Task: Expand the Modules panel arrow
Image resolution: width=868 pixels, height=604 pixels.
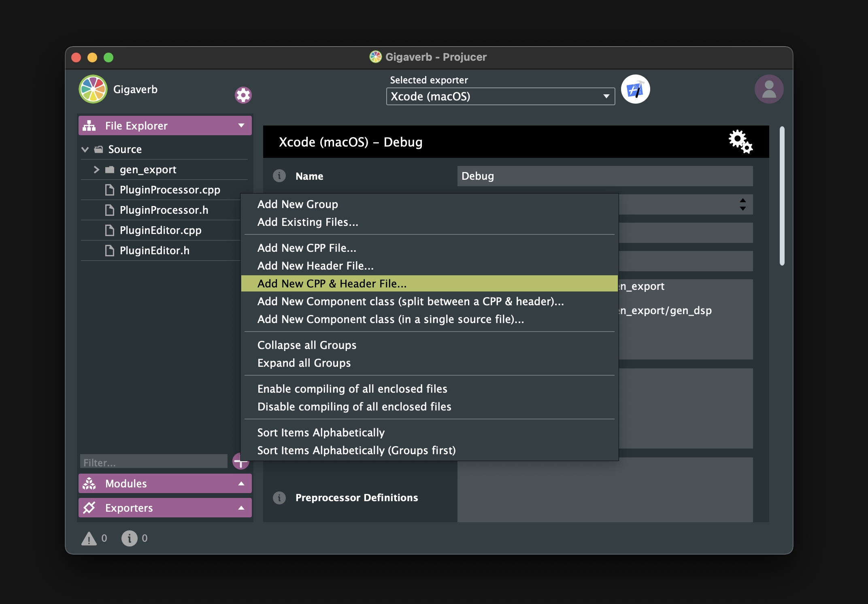Action: [x=241, y=483]
